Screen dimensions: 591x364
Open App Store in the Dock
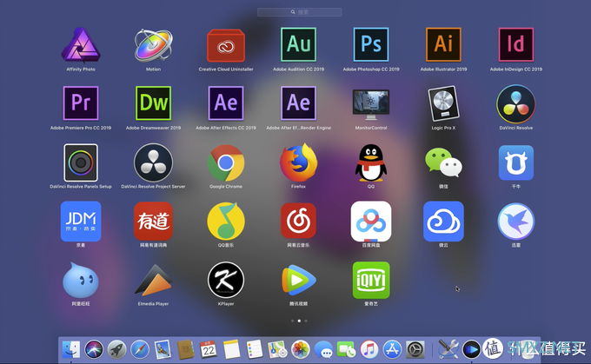pos(392,349)
